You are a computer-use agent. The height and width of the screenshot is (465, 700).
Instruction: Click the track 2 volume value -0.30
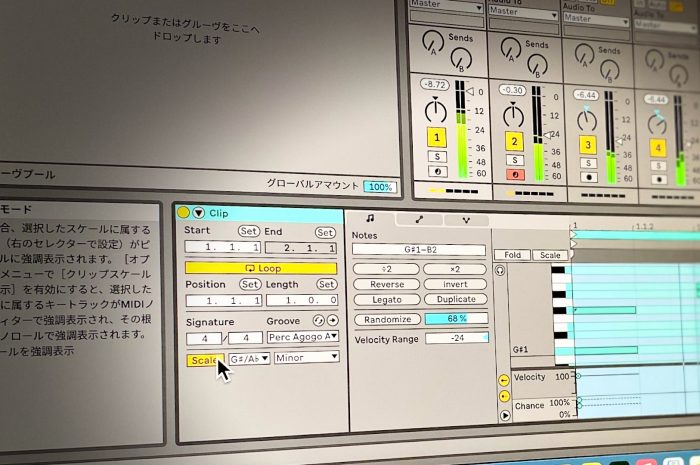[512, 90]
